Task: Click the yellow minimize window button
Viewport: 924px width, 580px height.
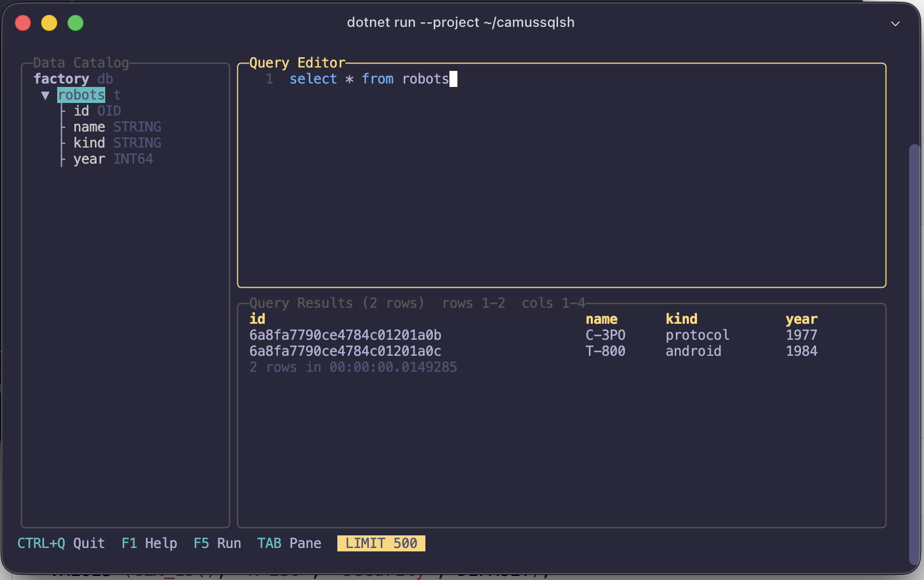Action: [x=49, y=23]
